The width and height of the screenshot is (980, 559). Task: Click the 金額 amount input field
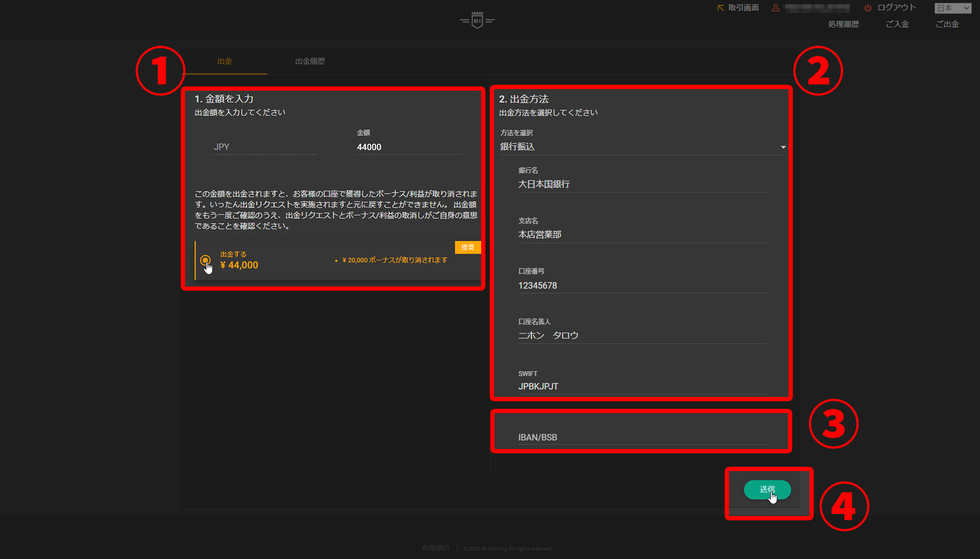(409, 147)
